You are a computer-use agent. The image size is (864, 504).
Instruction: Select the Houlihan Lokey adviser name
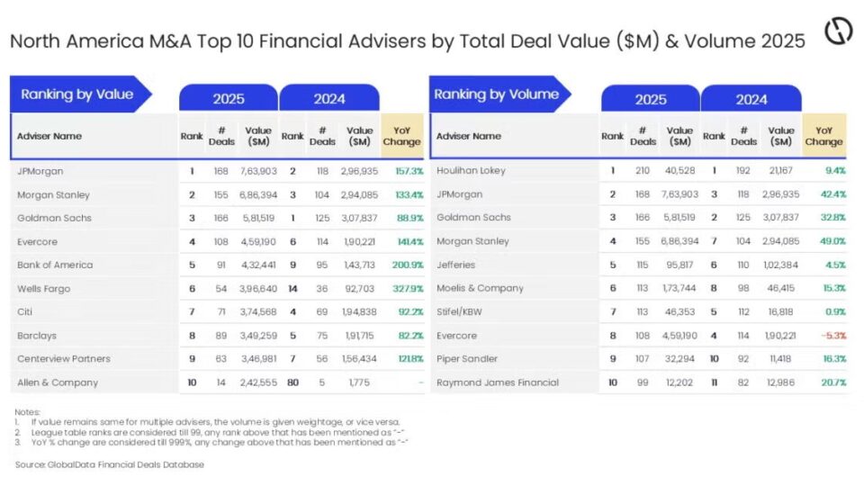pyautogui.click(x=471, y=171)
